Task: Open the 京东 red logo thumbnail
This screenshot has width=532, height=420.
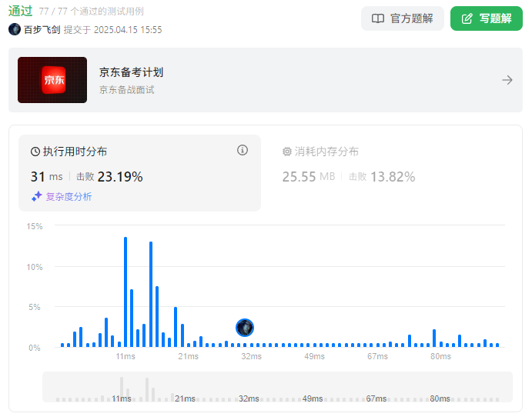Action: click(52, 80)
